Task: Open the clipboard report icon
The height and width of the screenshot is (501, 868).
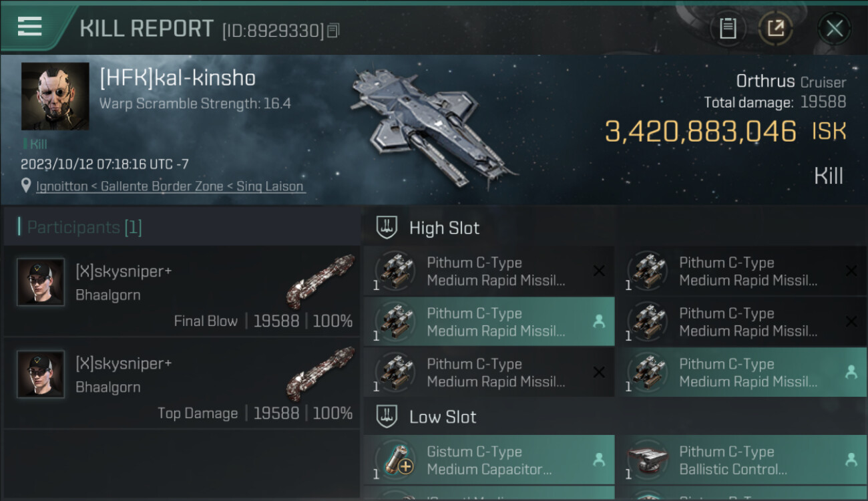Action: tap(728, 29)
